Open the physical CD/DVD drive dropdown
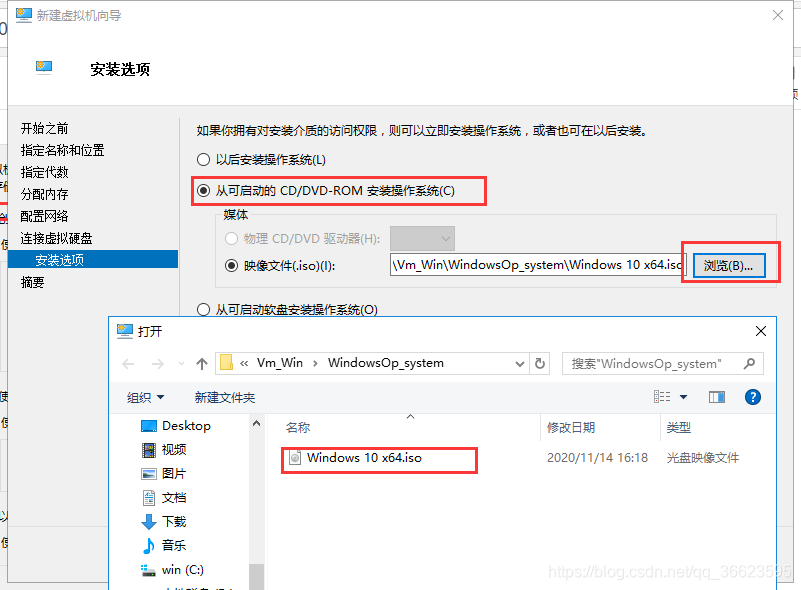 coord(422,239)
